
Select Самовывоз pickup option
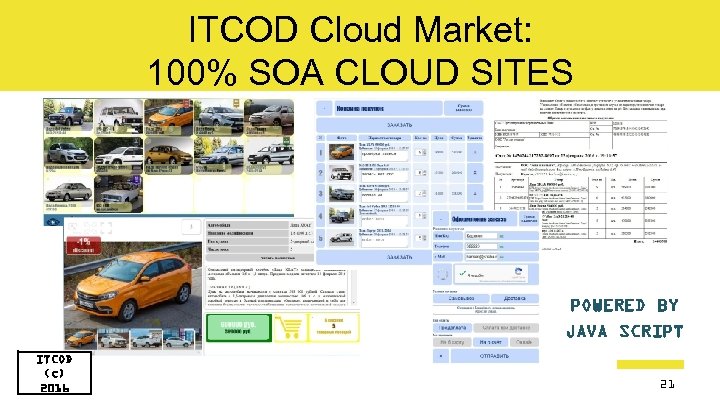[461, 298]
